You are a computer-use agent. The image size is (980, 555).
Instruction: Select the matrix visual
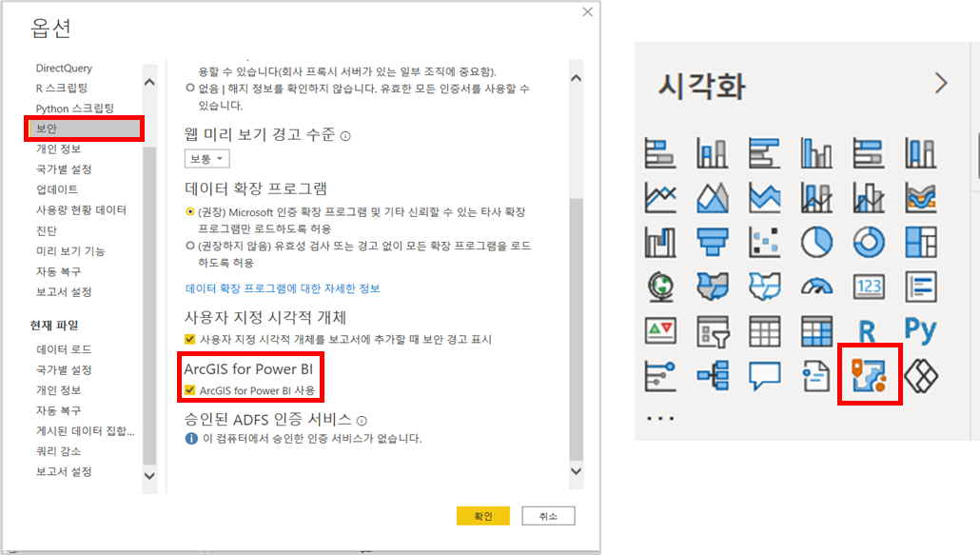(816, 330)
